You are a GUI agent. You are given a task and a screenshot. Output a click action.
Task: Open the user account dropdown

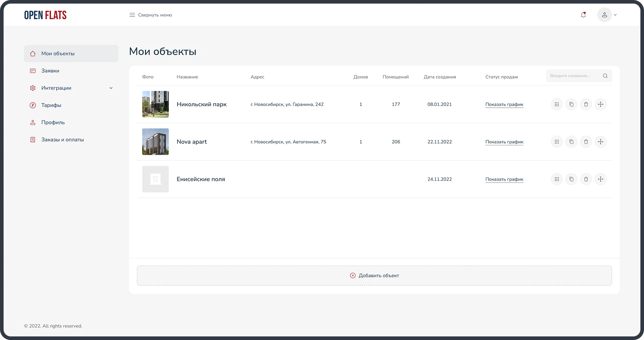607,15
